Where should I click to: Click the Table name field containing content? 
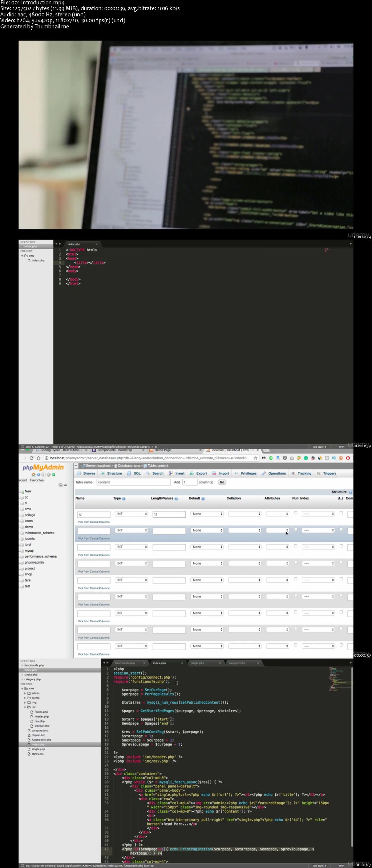(133, 482)
